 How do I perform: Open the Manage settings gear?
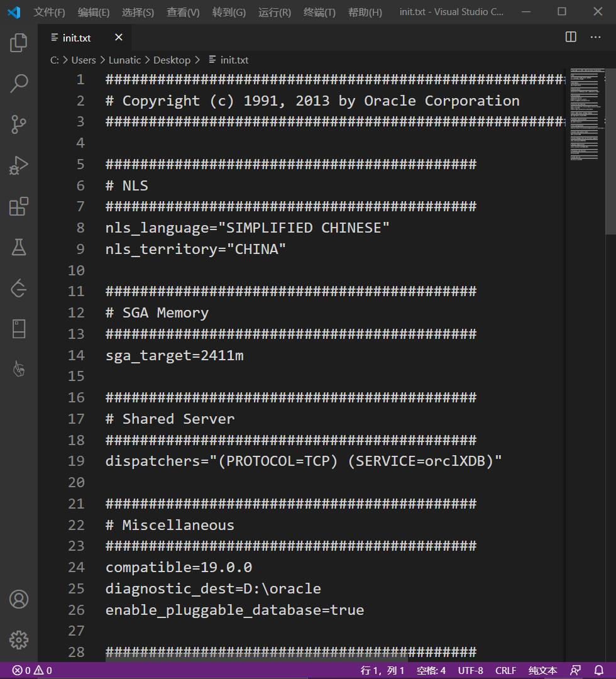point(18,640)
